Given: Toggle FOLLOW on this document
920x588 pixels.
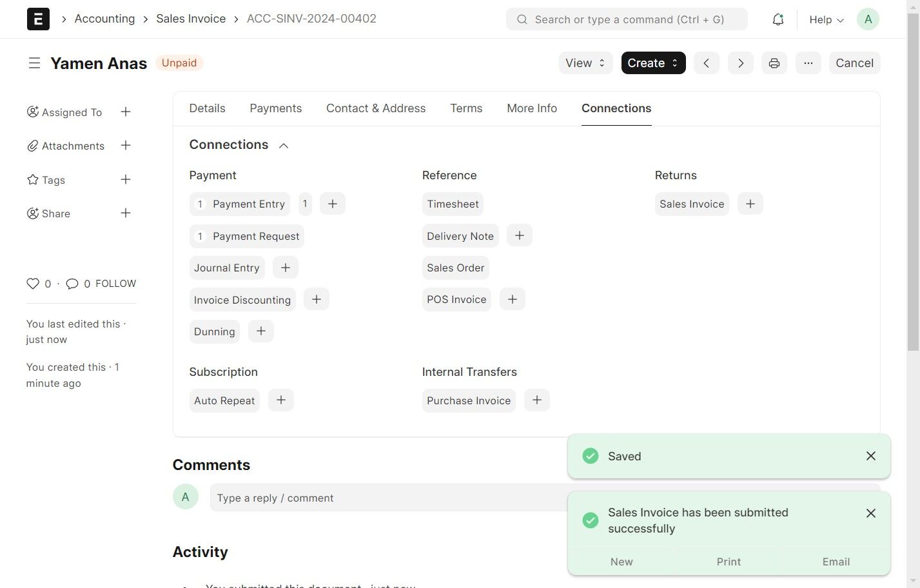Looking at the screenshot, I should click(x=116, y=284).
